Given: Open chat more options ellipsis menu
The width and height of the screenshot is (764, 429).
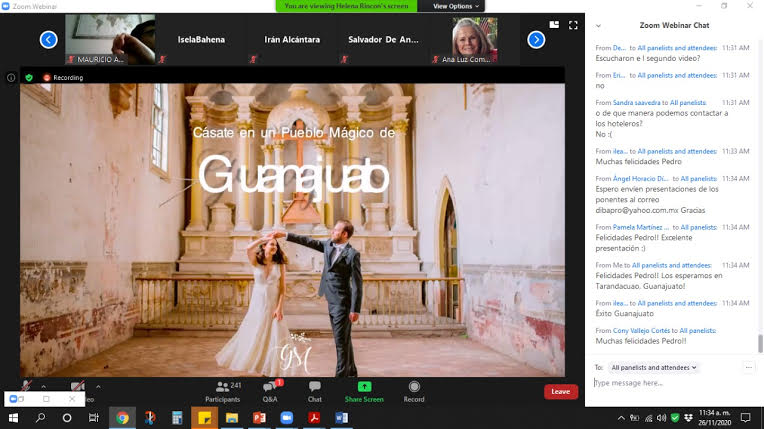Looking at the screenshot, I should point(748,367).
